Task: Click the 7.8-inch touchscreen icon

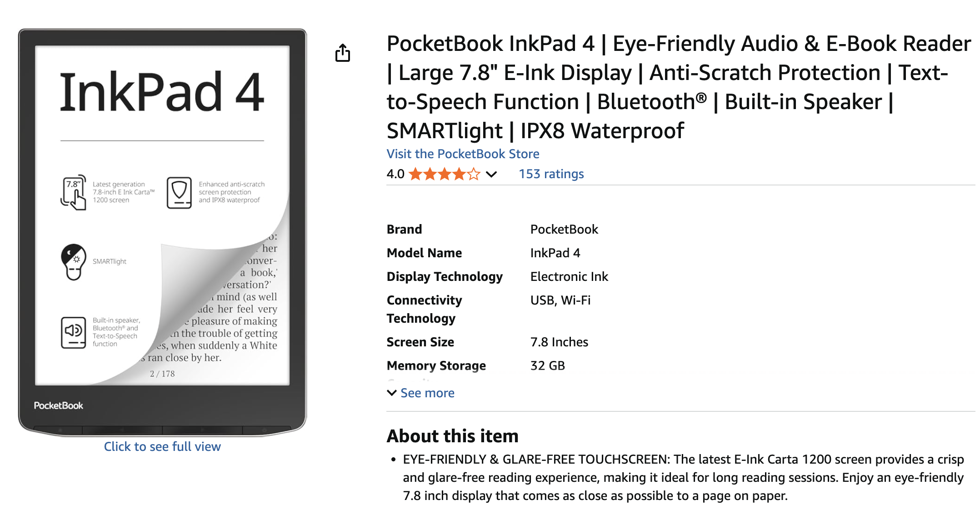Action: (73, 192)
